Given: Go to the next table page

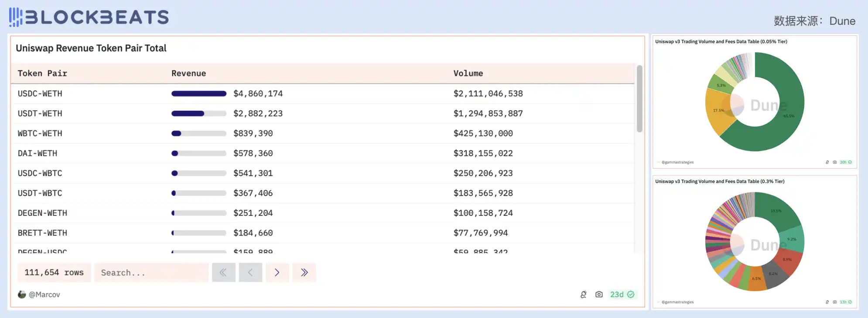Looking at the screenshot, I should (277, 272).
